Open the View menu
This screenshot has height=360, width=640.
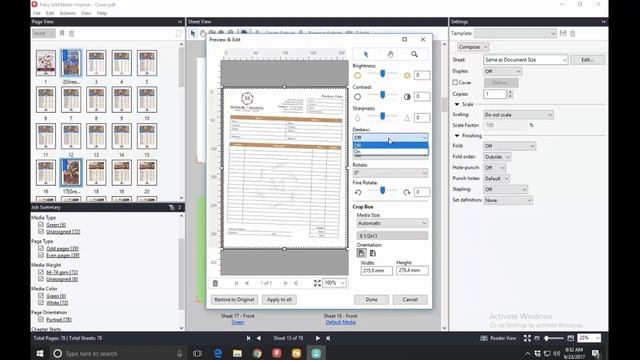pos(86,13)
